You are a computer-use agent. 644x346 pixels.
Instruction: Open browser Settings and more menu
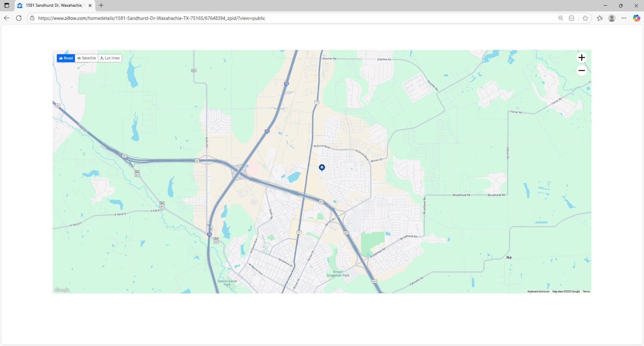[624, 18]
